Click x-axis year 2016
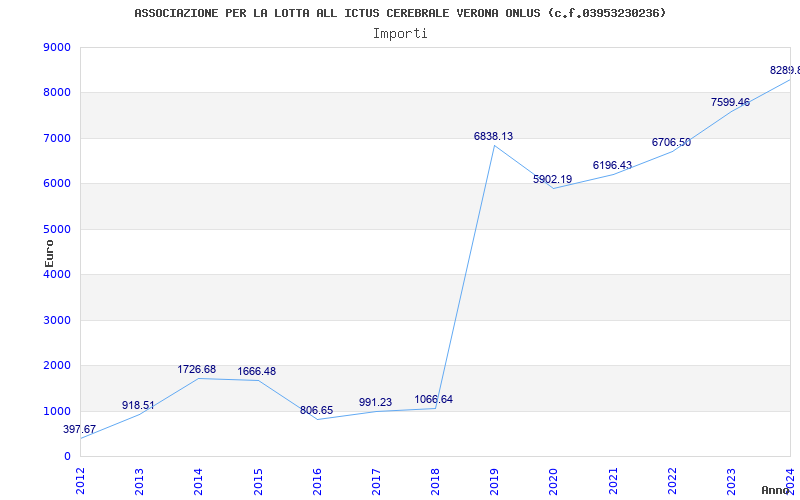The height and width of the screenshot is (500, 800). click(x=317, y=481)
